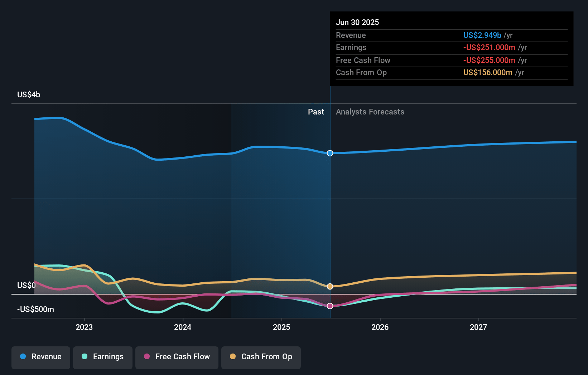Click the 2023 x-axis label
588x375 pixels.
pos(84,327)
